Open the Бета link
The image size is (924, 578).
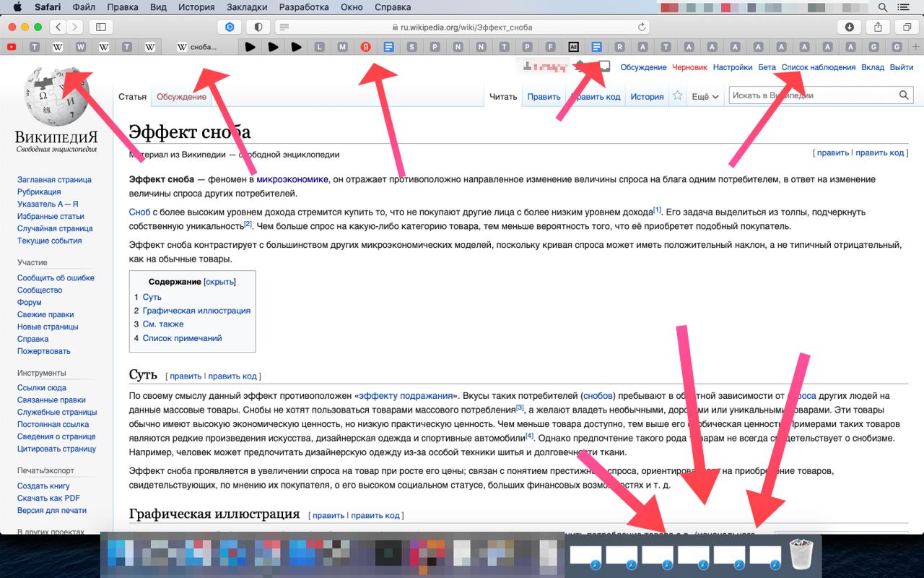point(767,67)
